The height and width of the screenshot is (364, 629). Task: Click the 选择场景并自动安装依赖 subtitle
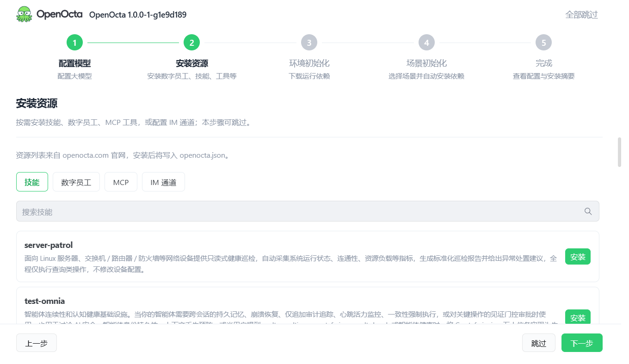(x=426, y=76)
